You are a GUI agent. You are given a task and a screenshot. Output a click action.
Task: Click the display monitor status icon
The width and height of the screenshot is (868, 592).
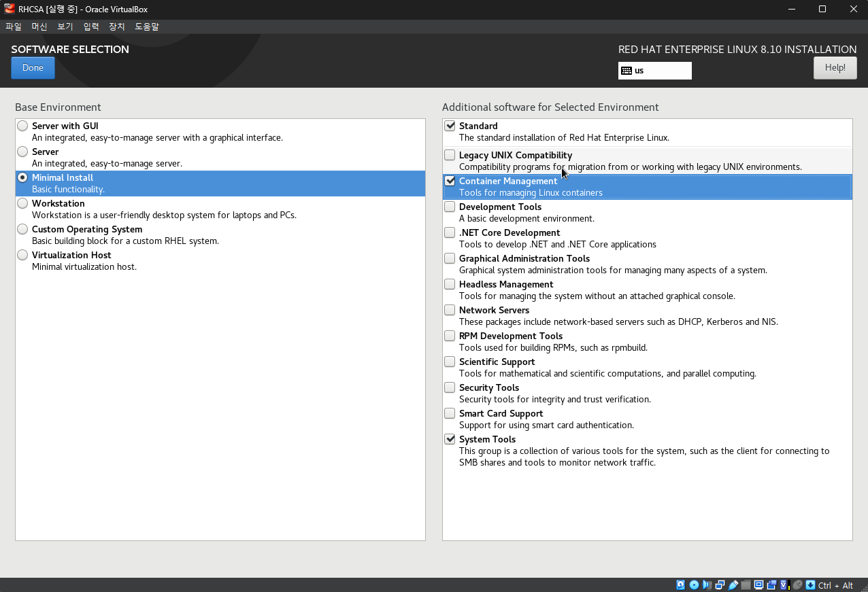(x=759, y=585)
